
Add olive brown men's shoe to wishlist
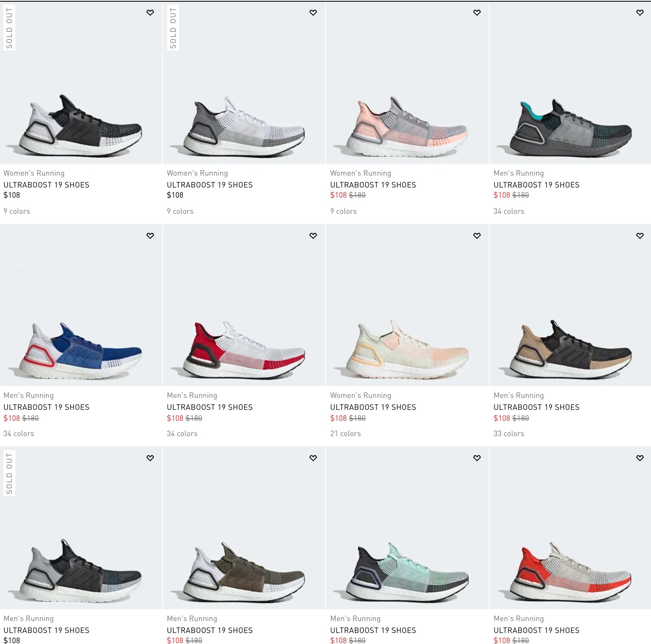pyautogui.click(x=313, y=458)
